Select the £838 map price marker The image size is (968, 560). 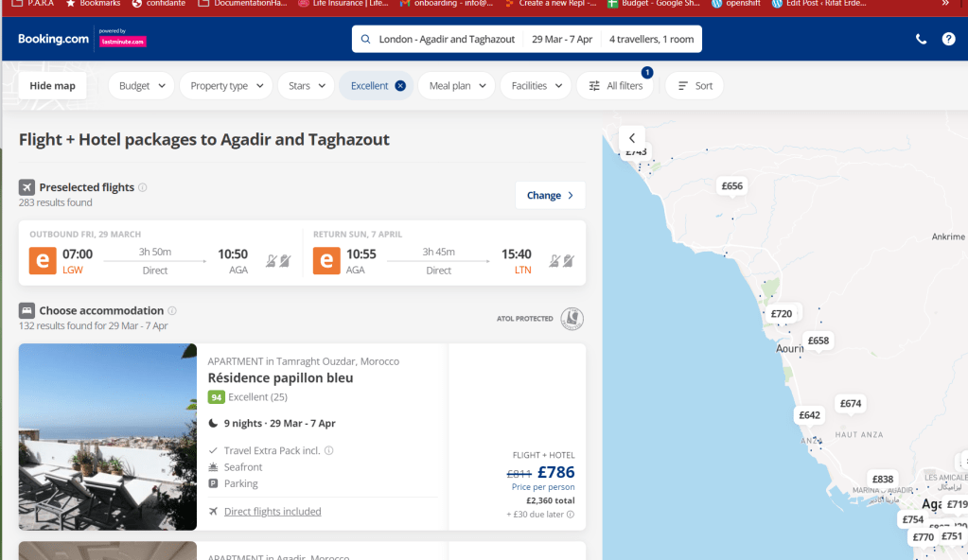coord(882,479)
